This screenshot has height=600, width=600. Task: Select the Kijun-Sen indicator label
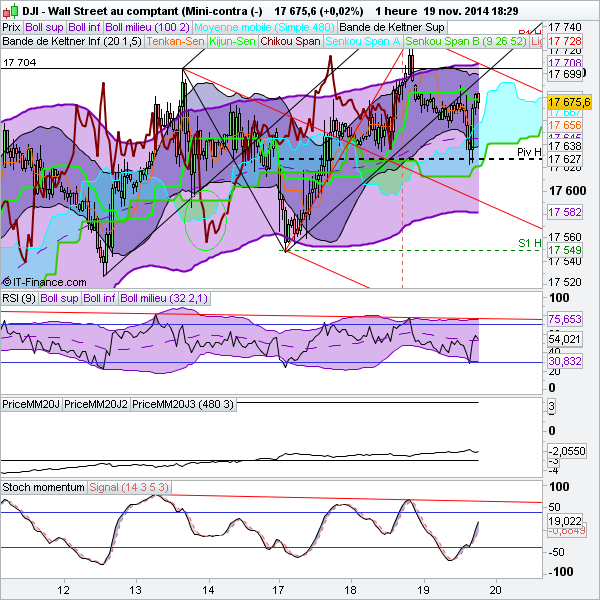pos(232,41)
